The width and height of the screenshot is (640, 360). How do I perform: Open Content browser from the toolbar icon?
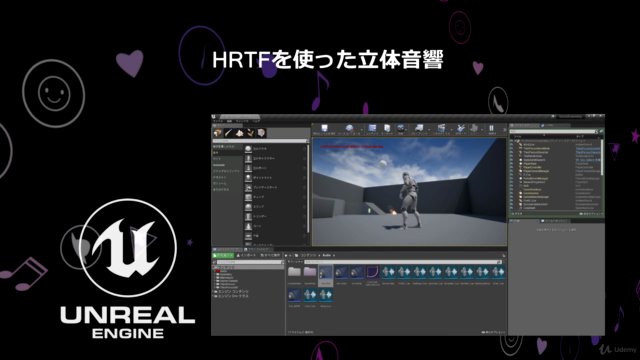[x=372, y=129]
